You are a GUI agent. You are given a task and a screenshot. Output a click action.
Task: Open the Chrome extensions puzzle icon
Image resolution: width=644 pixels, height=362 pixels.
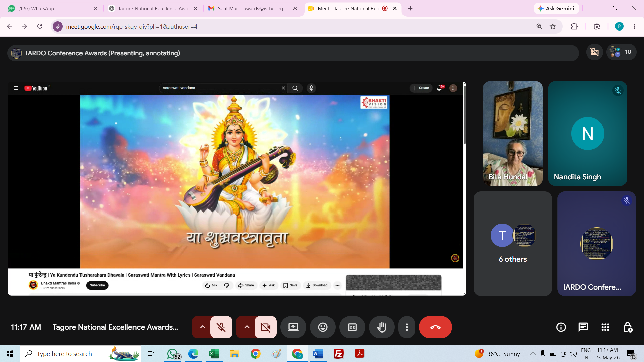pyautogui.click(x=574, y=26)
